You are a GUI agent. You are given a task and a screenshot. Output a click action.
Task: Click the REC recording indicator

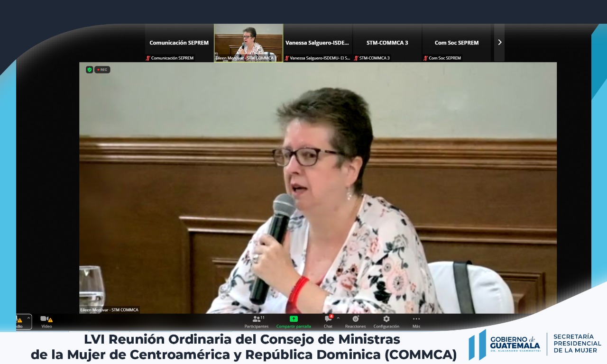point(102,70)
